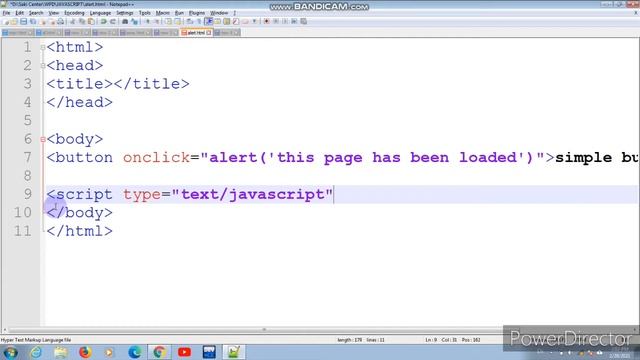The image size is (640, 360).
Task: Collapse the head fold on line 2
Action: [x=43, y=66]
